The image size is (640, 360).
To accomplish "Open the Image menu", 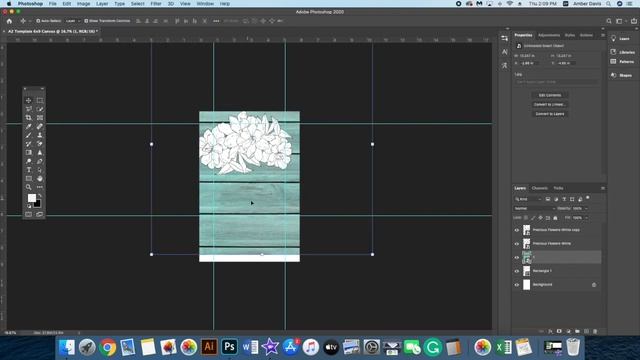I will 83,4.
